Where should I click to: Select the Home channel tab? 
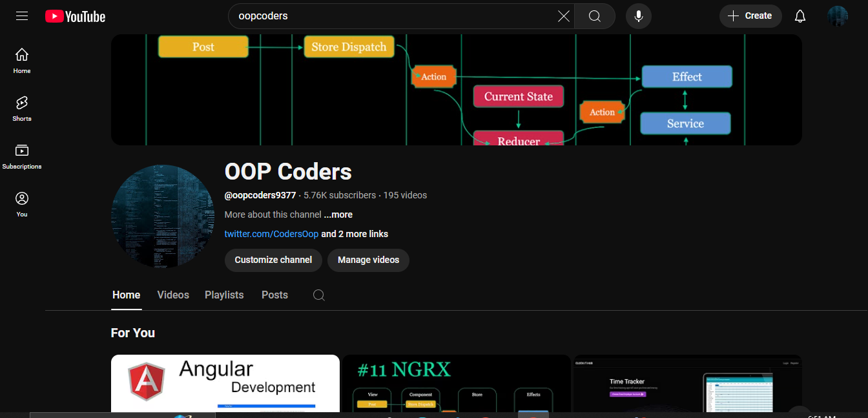[126, 295]
